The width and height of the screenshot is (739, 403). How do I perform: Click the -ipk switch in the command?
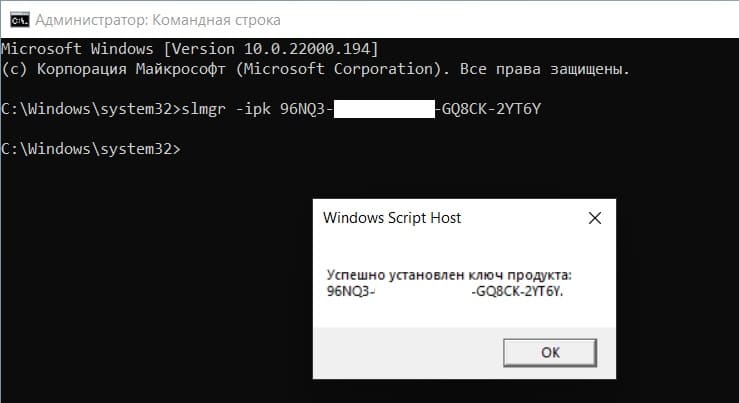tap(254, 109)
